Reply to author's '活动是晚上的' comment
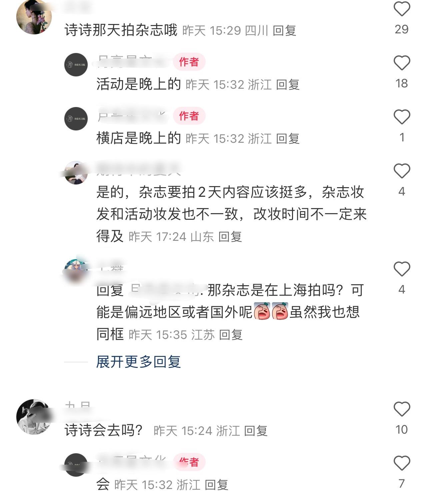Viewport: 428px width, 504px height. click(x=288, y=85)
